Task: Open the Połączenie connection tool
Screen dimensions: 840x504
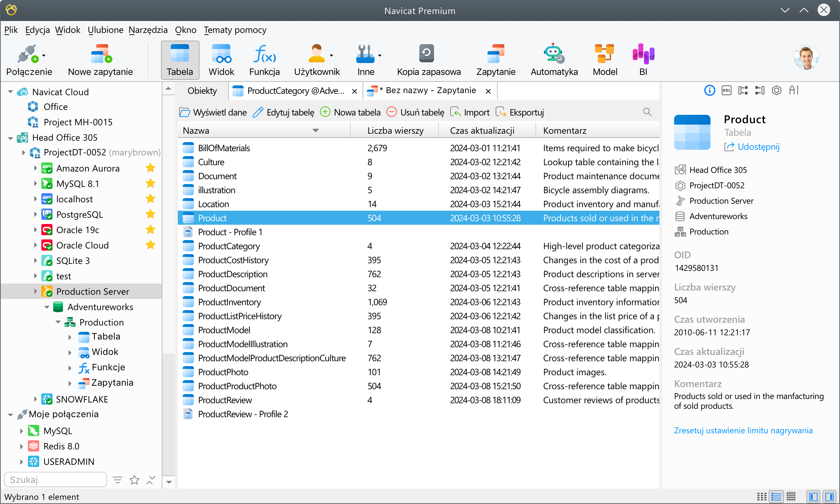Action: click(x=29, y=60)
